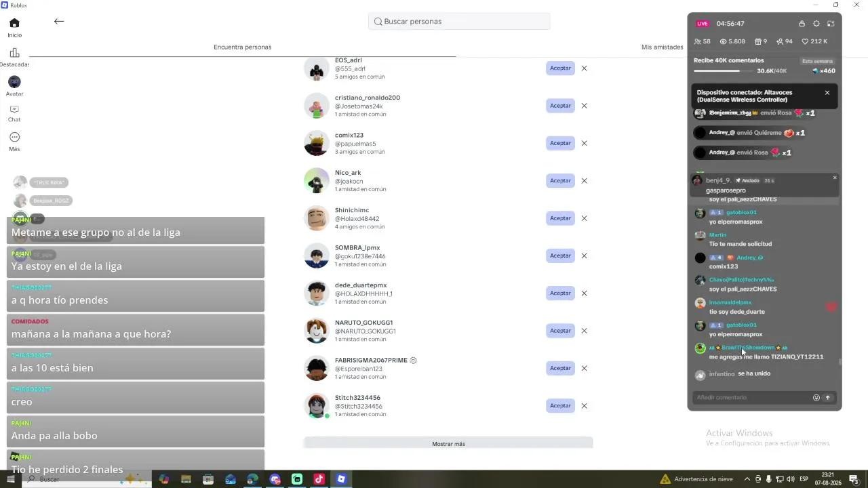The image size is (868, 488).
Task: Switch to Encuentra personas tab
Action: pyautogui.click(x=242, y=47)
